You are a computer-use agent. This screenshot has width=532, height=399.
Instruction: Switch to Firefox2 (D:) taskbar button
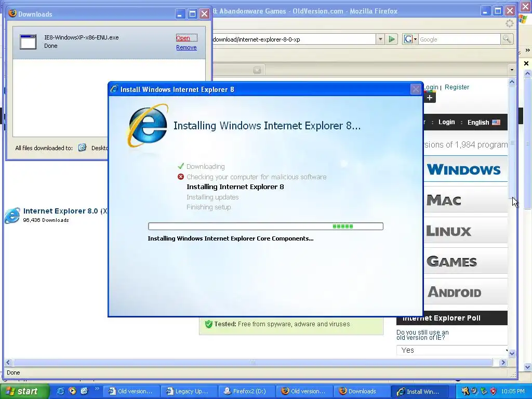(246, 391)
